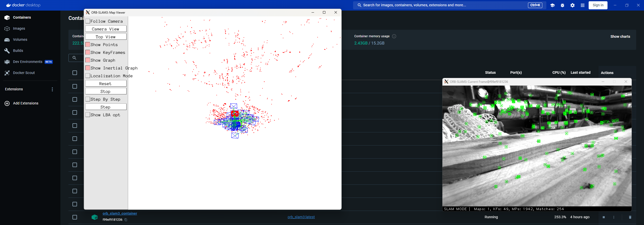Open more actions for orb_slam3_container
The height and width of the screenshot is (225, 644).
pyautogui.click(x=614, y=217)
